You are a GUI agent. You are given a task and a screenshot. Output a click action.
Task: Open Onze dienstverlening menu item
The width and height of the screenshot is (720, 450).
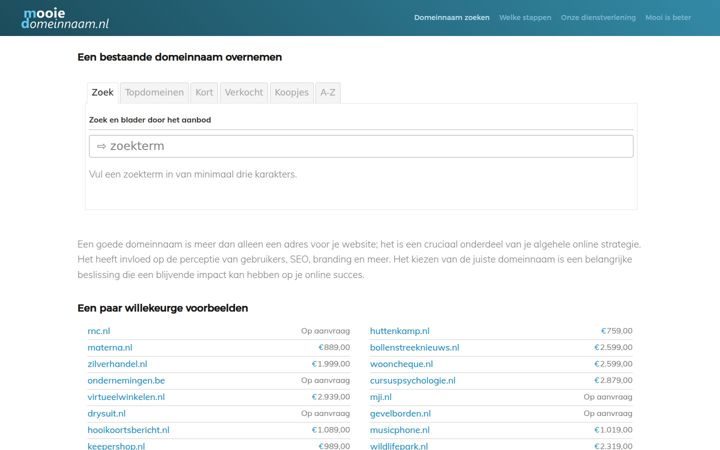click(x=598, y=17)
